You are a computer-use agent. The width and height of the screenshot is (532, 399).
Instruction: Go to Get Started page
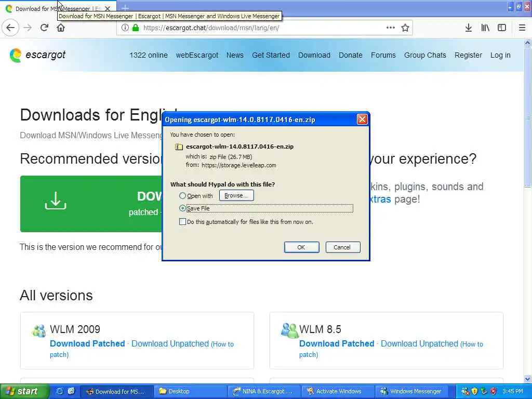point(271,55)
